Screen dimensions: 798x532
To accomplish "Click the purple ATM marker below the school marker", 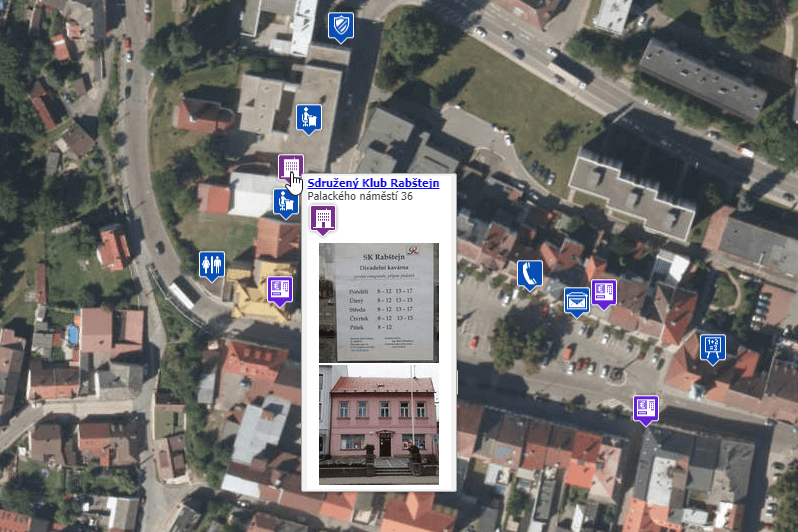I will (646, 410).
